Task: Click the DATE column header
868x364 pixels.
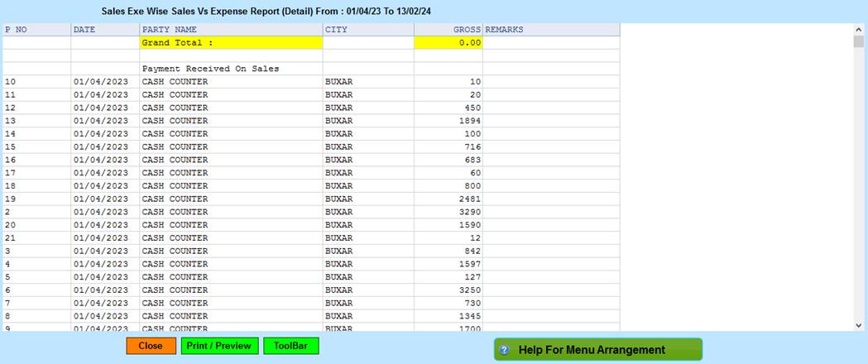Action: (104, 30)
